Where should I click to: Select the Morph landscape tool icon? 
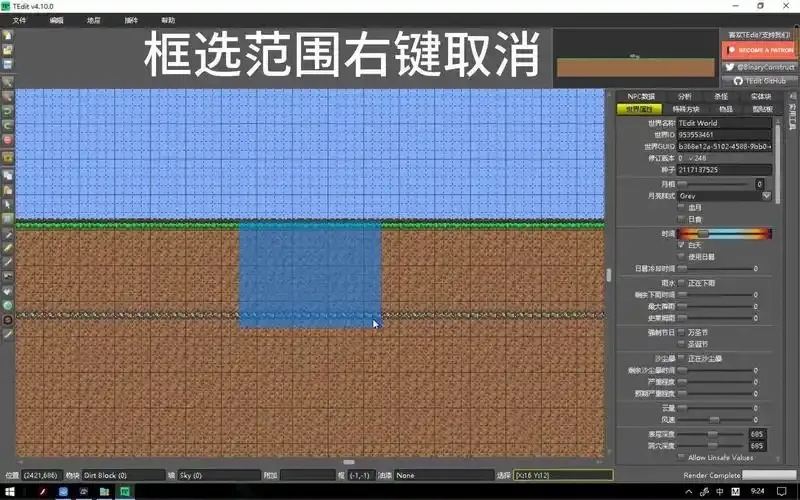coord(7,277)
